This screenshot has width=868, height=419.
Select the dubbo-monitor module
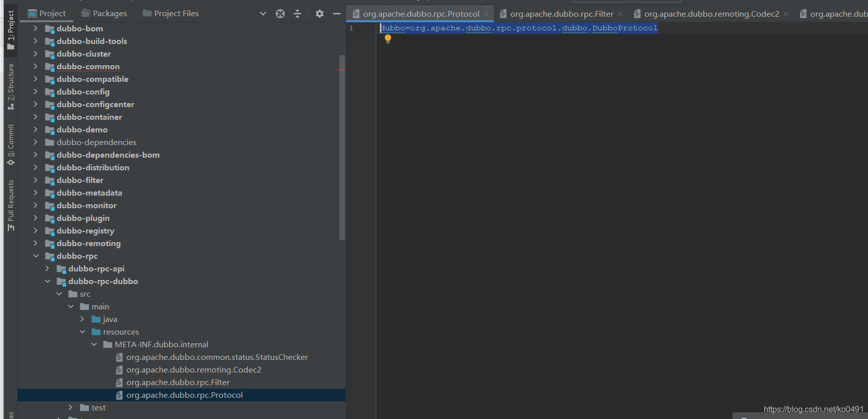86,205
